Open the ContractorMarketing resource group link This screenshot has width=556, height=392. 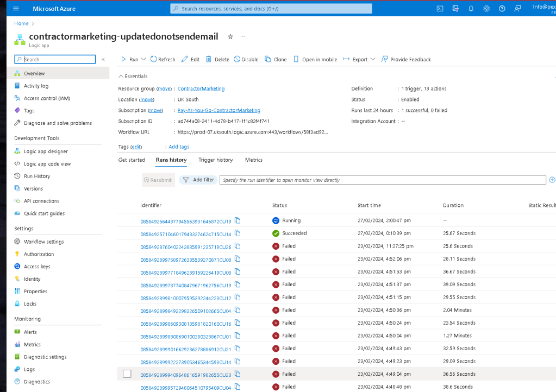pos(201,88)
